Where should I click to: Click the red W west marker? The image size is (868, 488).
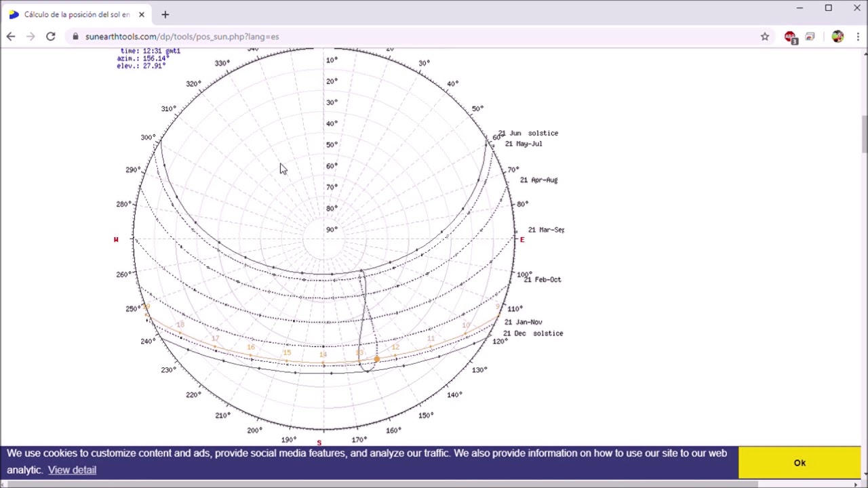point(116,239)
